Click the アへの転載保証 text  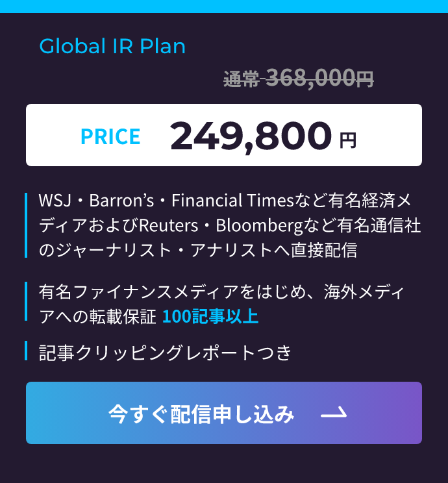click(x=97, y=317)
